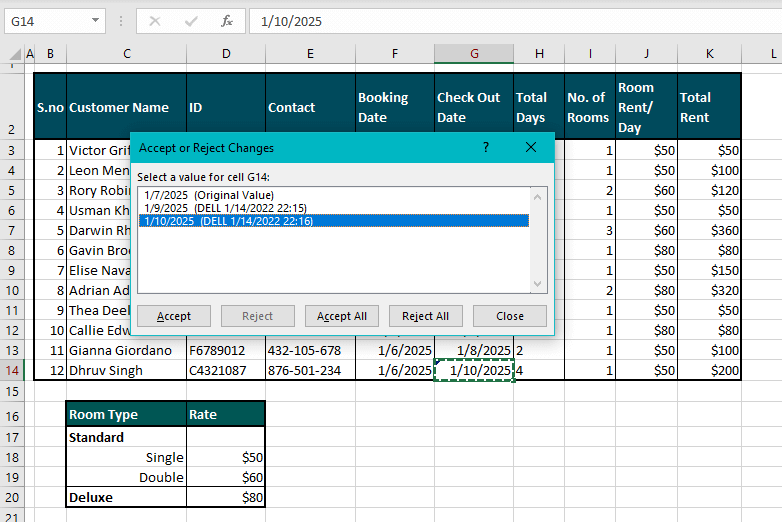
Task: Click cell G14 with 1/10/2025
Action: tap(474, 370)
